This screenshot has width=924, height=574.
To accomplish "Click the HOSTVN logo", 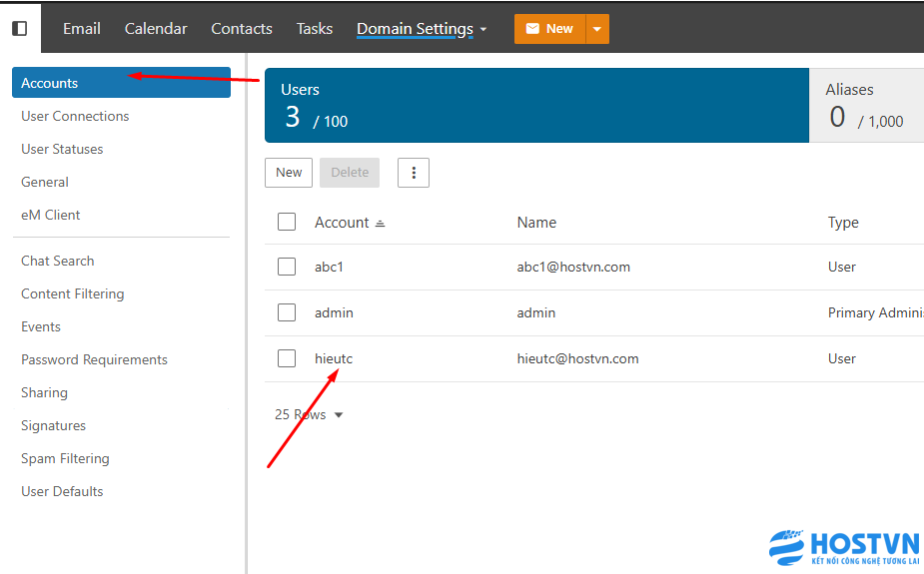I will click(843, 548).
